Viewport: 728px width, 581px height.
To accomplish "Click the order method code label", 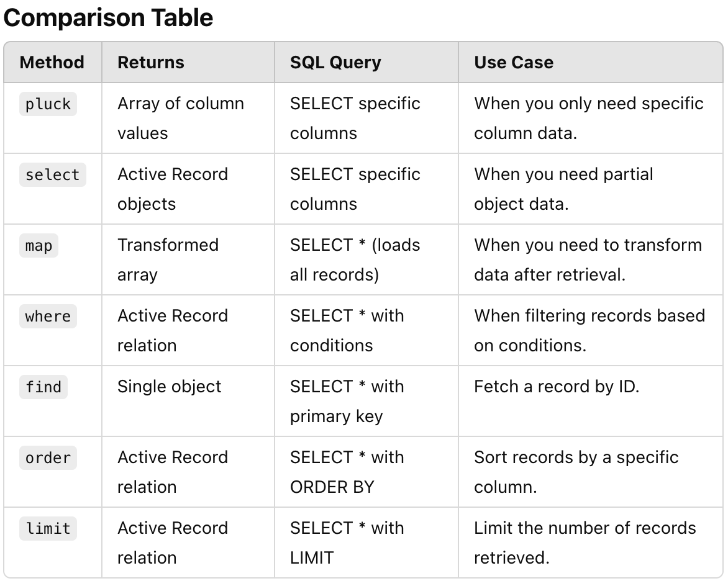I will (48, 458).
